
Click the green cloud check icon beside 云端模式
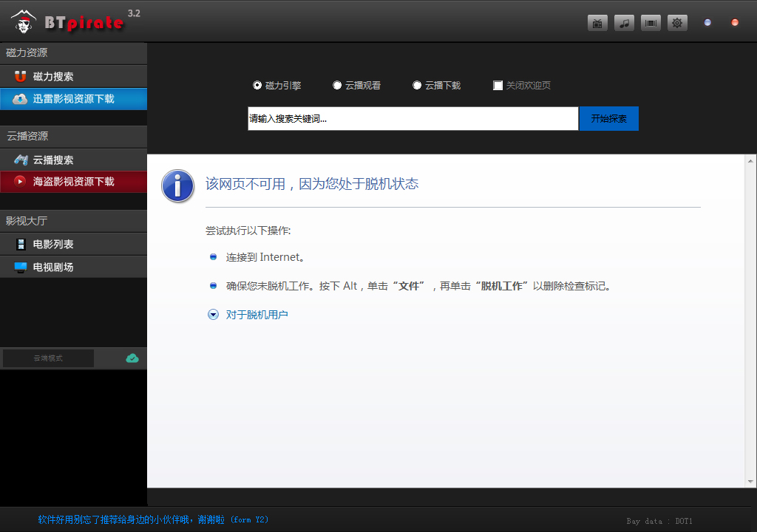click(x=132, y=358)
